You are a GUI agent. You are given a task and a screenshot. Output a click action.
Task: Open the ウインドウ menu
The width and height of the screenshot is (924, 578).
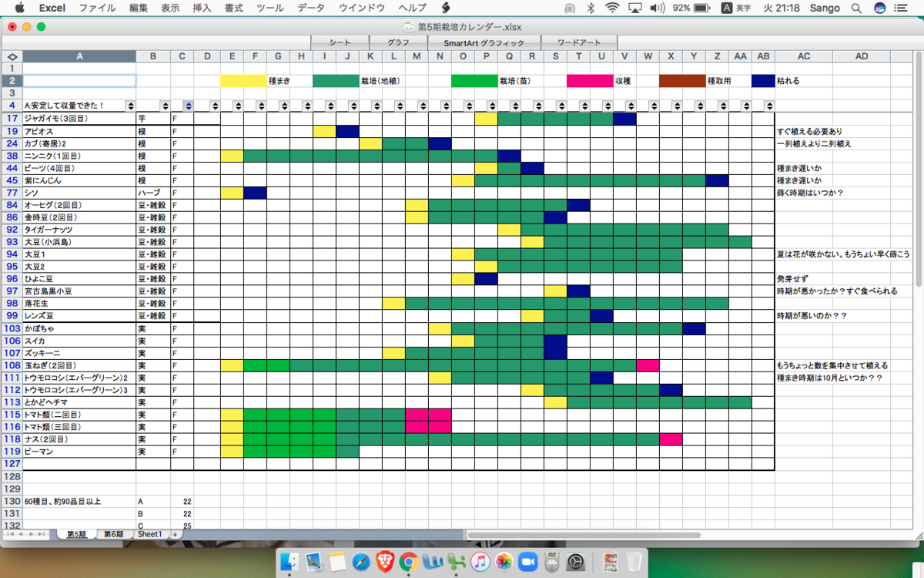362,8
